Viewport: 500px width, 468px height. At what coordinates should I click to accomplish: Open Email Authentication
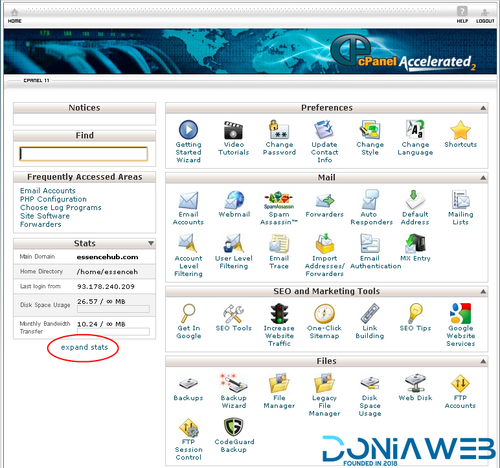coord(375,252)
